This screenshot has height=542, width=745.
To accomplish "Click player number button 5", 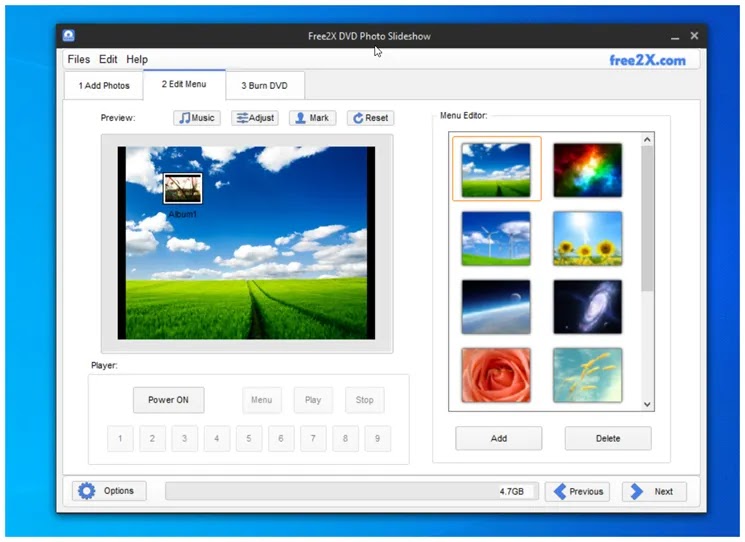I will click(x=249, y=438).
